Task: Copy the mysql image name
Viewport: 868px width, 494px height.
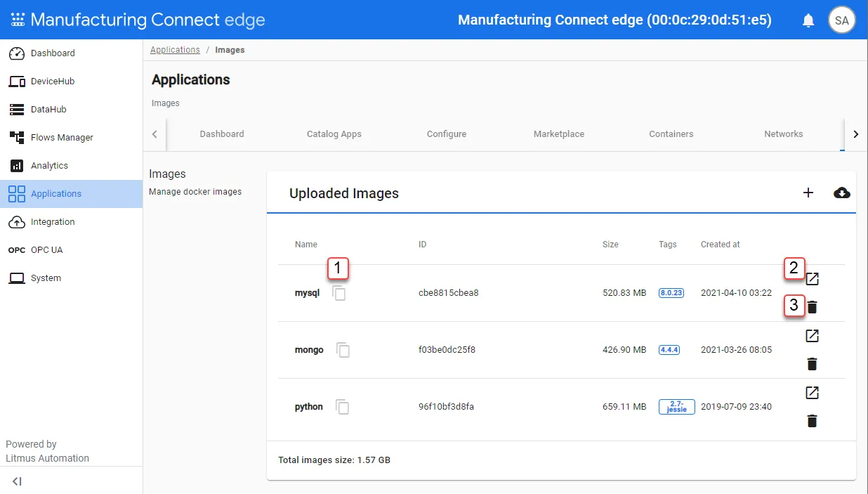Action: tap(339, 293)
